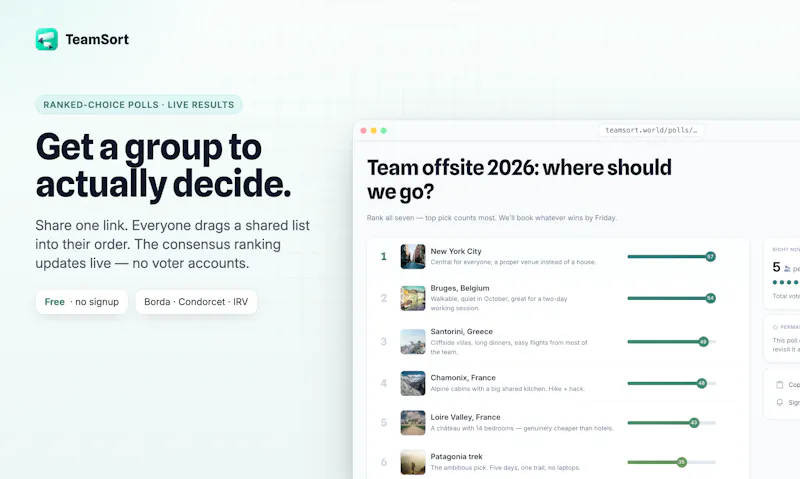
Task: Click the yellow window minimize dot
Action: (x=373, y=131)
